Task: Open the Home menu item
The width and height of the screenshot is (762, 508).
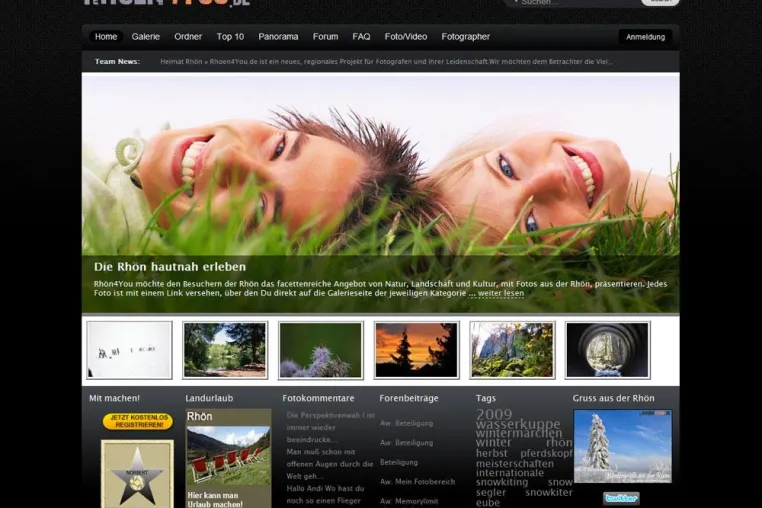Action: (105, 36)
